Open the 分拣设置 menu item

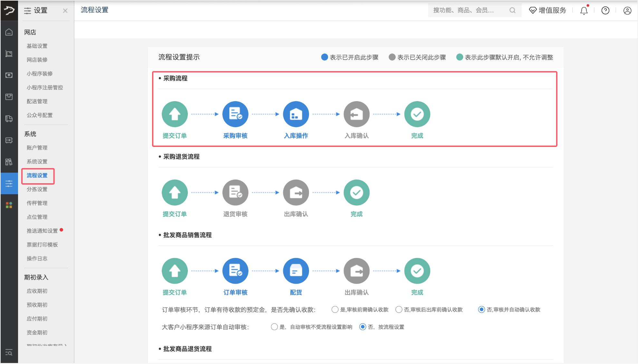click(37, 189)
